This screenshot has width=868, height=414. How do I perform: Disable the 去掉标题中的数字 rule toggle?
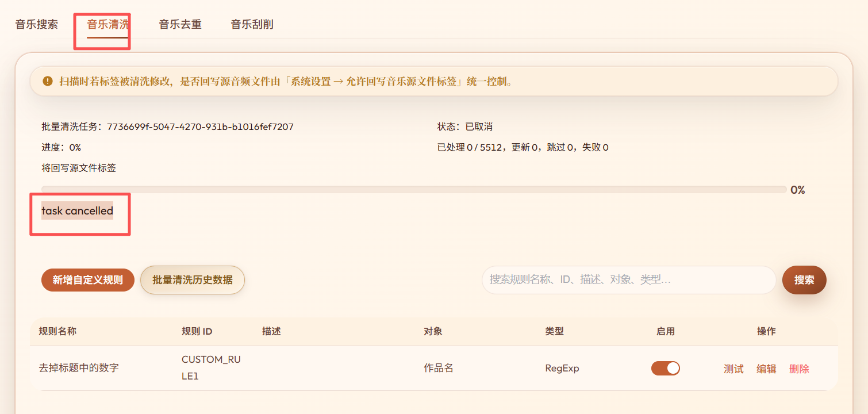click(x=666, y=368)
